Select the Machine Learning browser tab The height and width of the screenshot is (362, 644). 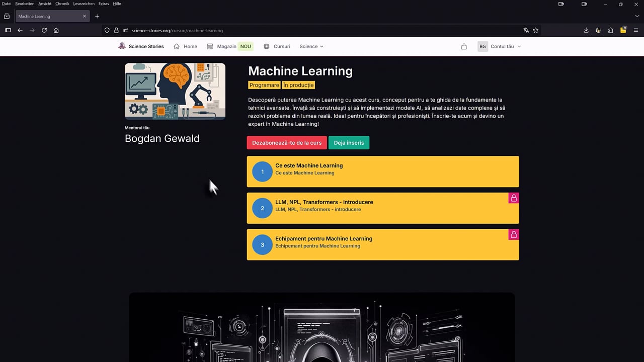[x=52, y=16]
